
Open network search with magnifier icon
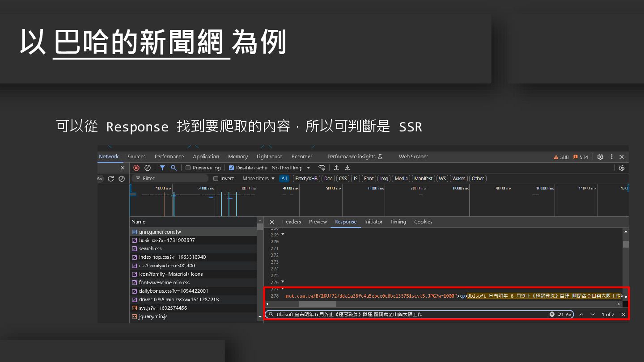[x=173, y=168]
